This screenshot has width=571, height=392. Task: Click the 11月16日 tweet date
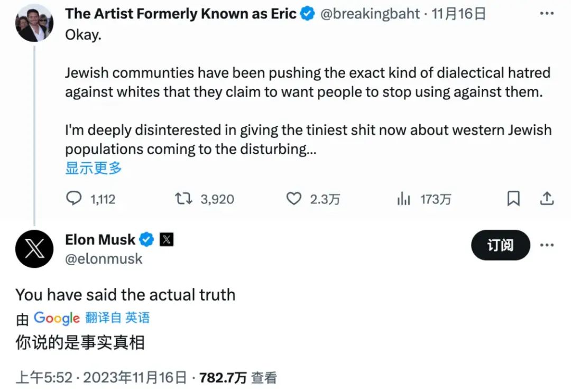coord(458,14)
